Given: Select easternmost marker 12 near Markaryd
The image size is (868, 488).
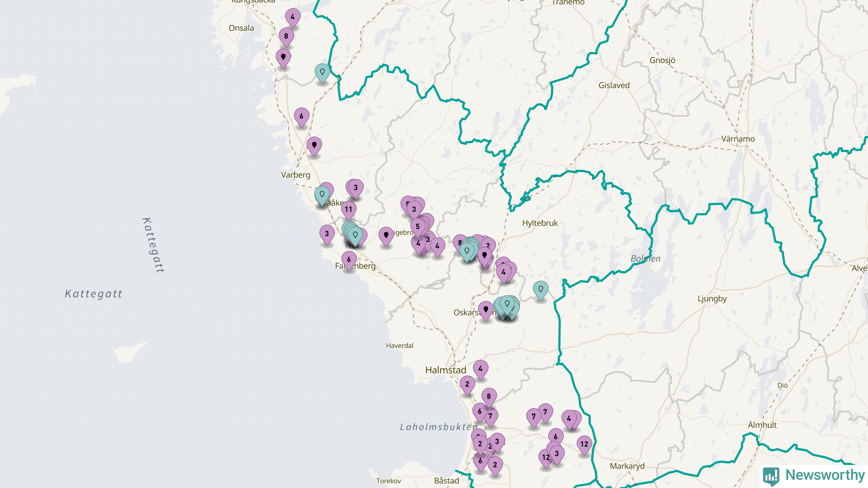Looking at the screenshot, I should pos(584,445).
